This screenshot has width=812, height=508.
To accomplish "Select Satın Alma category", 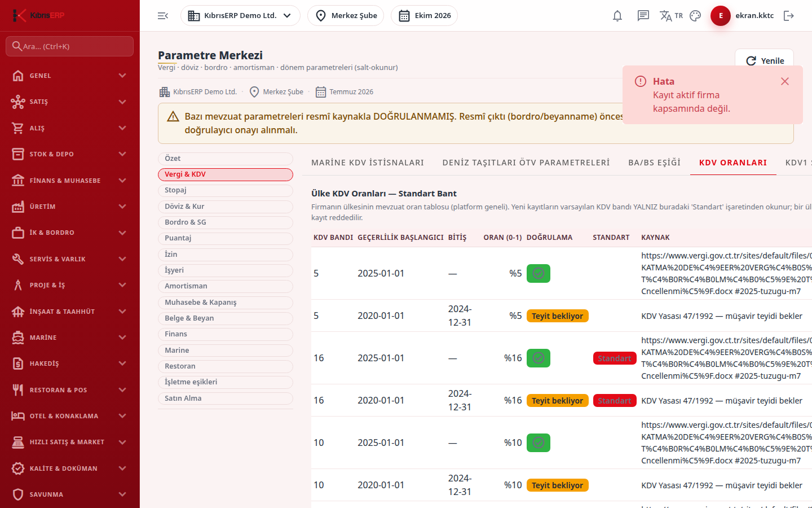I will coord(226,398).
